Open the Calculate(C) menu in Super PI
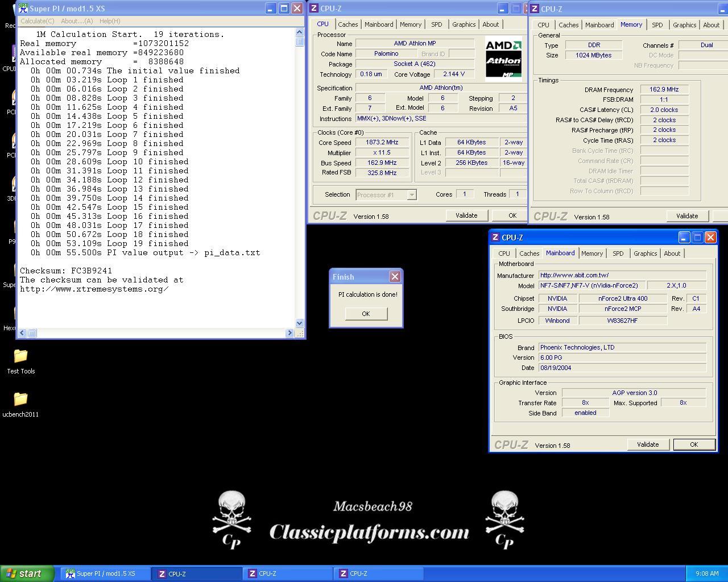The width and height of the screenshot is (728, 582). click(37, 21)
